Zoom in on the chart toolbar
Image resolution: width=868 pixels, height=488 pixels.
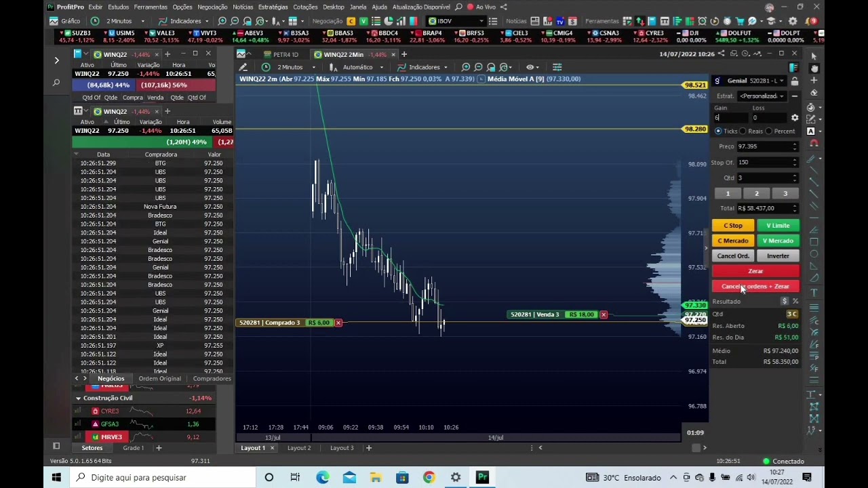click(x=465, y=67)
